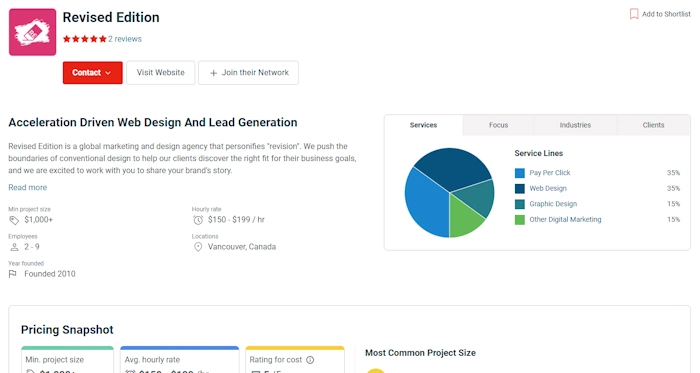Click the Vancouver, Canada location text
The width and height of the screenshot is (700, 373).
(x=242, y=247)
